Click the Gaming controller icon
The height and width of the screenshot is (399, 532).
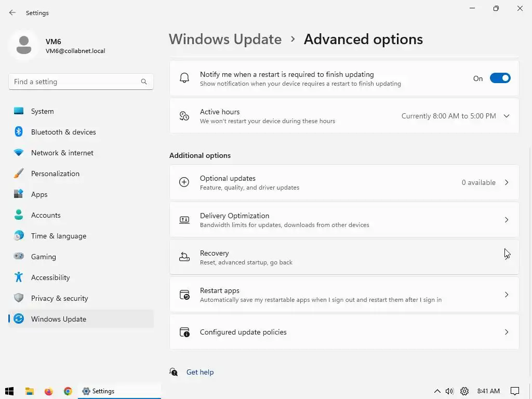tap(19, 256)
